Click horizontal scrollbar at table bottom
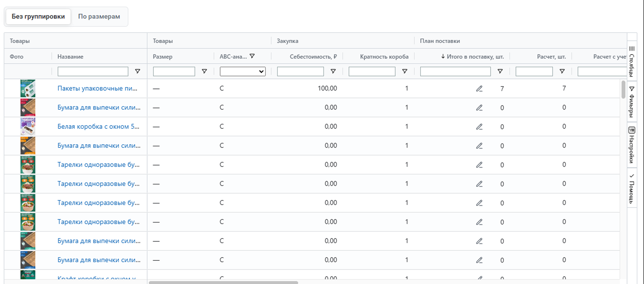 pos(223,283)
